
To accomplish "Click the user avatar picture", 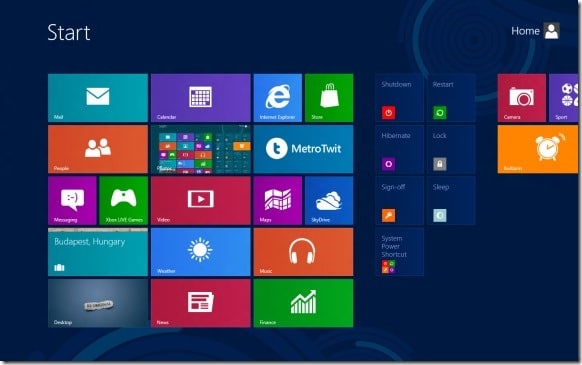I will (x=552, y=31).
